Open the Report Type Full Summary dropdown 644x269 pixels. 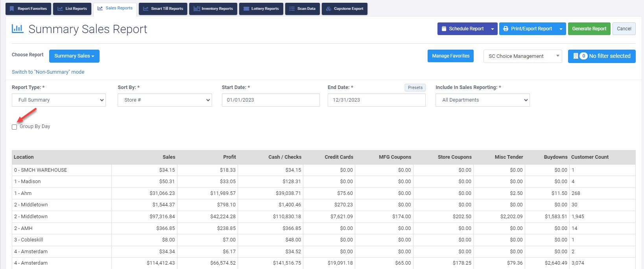tap(59, 100)
